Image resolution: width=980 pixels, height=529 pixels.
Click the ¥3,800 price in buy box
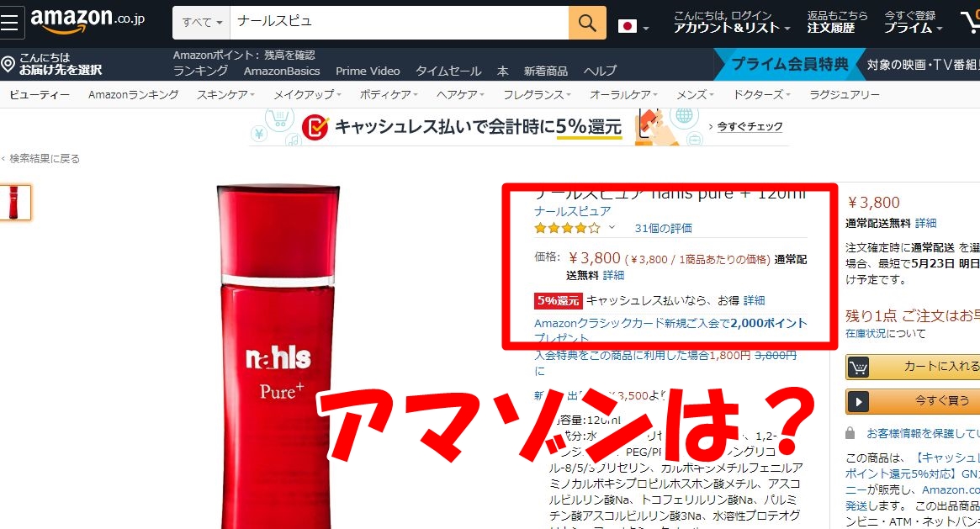click(x=873, y=203)
